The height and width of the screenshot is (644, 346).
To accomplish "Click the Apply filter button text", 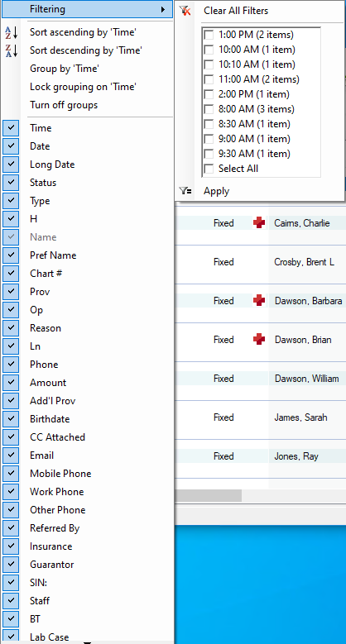I will [216, 191].
